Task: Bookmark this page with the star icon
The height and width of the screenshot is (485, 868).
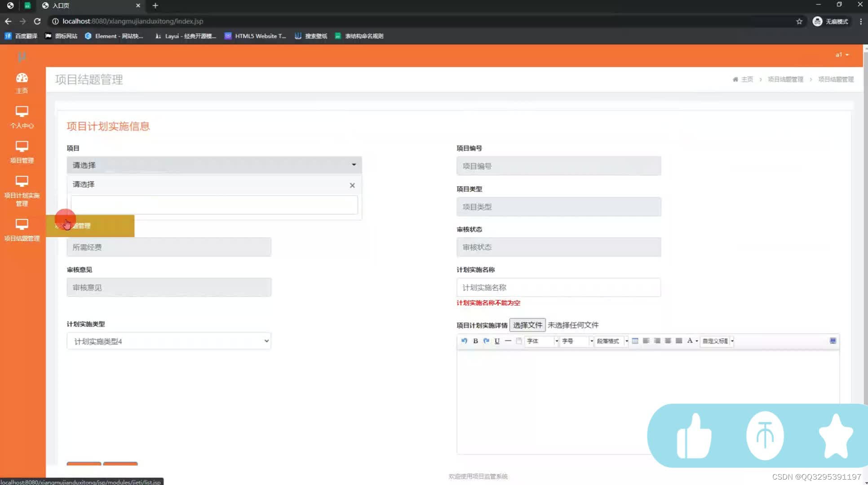Action: pos(799,21)
